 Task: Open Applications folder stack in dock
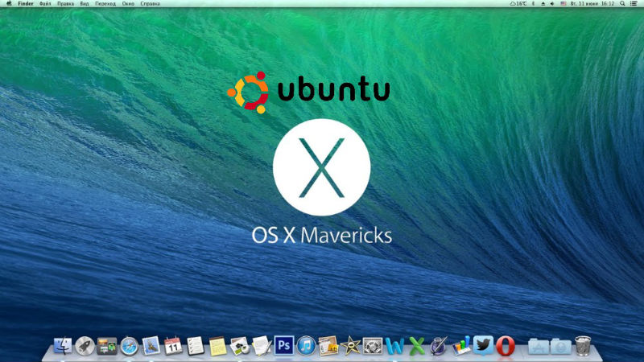point(538,347)
